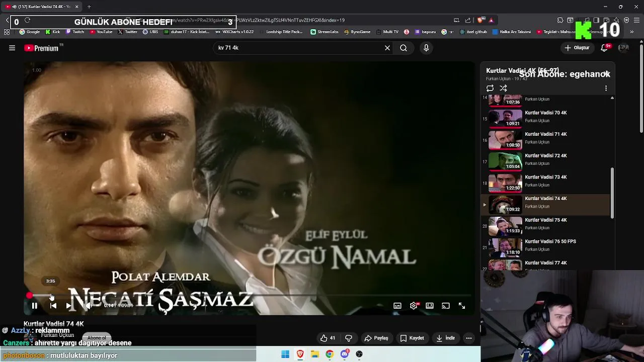Open the YouTube notifications bell
The width and height of the screenshot is (644, 362).
(x=605, y=48)
